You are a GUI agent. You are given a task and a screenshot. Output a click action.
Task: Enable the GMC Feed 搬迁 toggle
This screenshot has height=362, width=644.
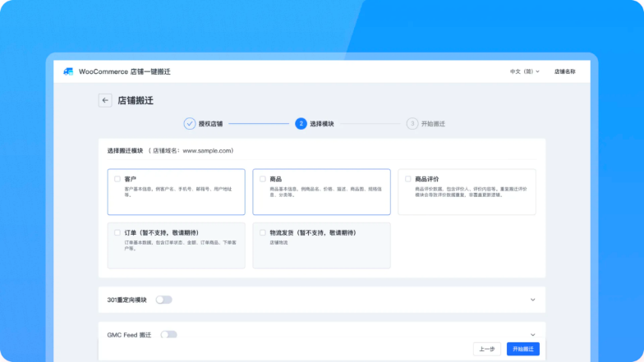tap(169, 335)
